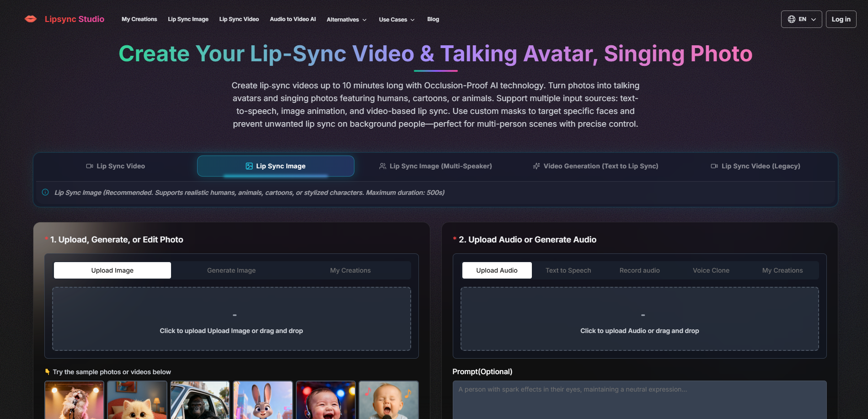Open the Blog page from the navigation bar

pyautogui.click(x=433, y=19)
